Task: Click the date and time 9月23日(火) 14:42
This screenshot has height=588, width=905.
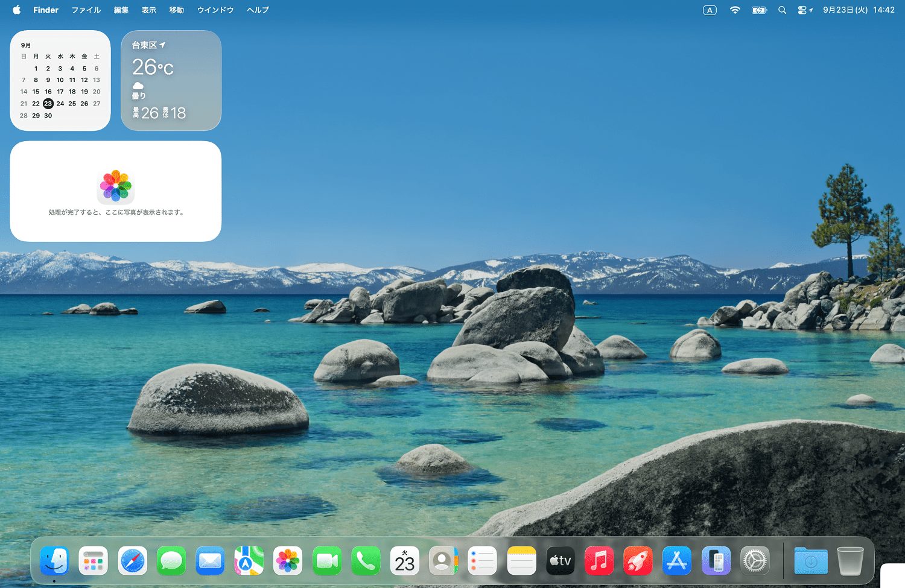Action: (858, 10)
